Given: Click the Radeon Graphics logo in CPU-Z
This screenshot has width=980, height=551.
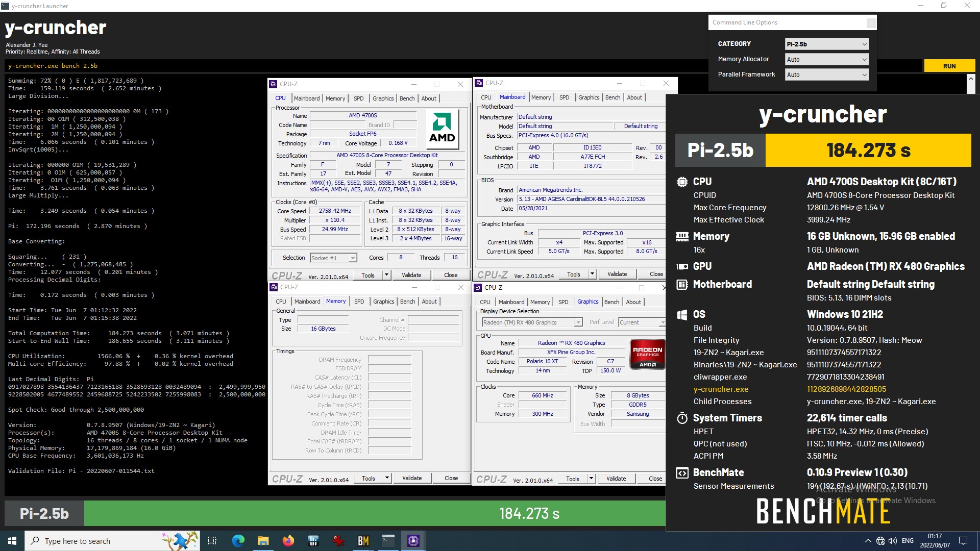Looking at the screenshot, I should point(647,354).
